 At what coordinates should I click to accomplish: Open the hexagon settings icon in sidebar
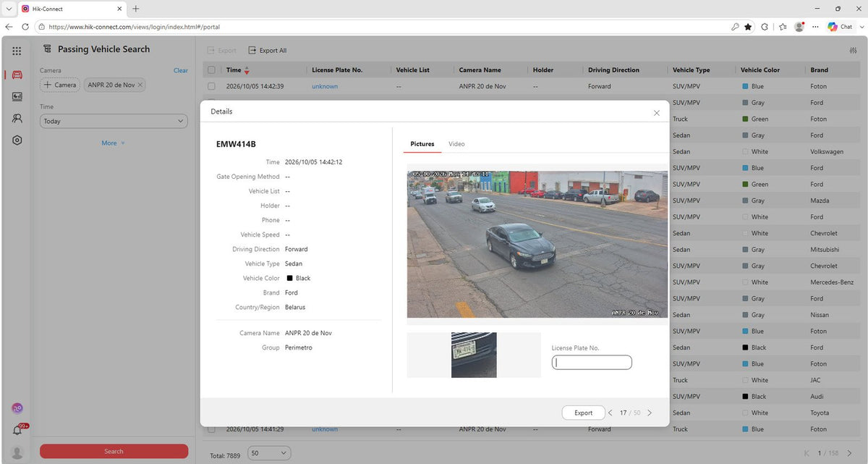coord(17,140)
